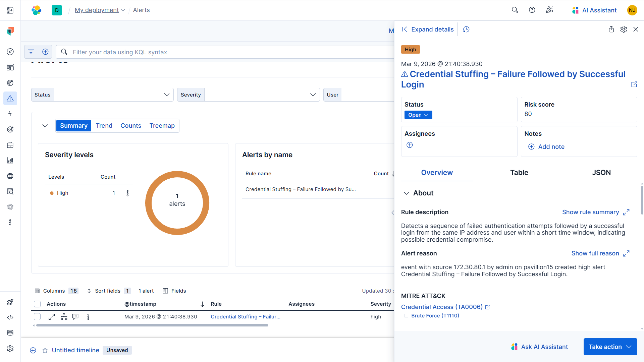Open Dev Tools via the code icon
The height and width of the screenshot is (362, 644).
tap(10, 317)
